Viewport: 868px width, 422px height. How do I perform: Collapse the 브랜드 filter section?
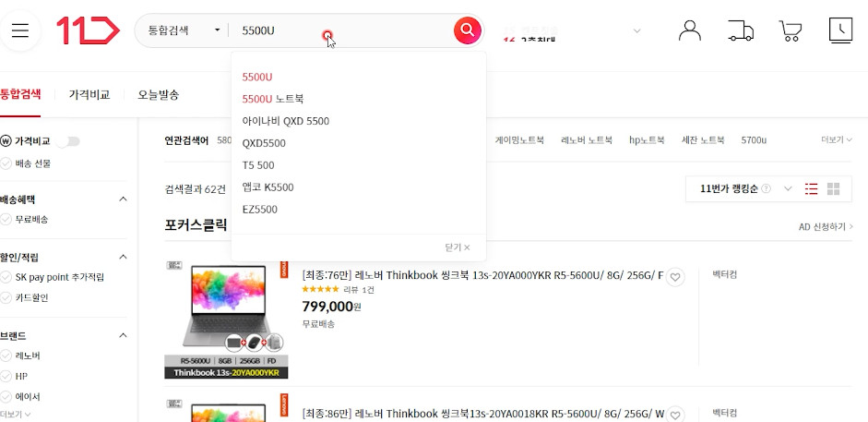[123, 335]
